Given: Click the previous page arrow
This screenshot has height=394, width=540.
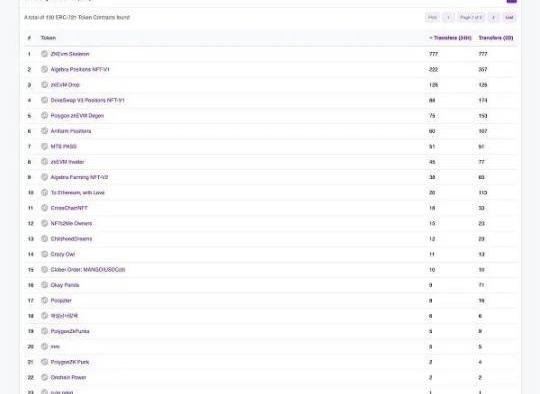Looking at the screenshot, I should 448,17.
